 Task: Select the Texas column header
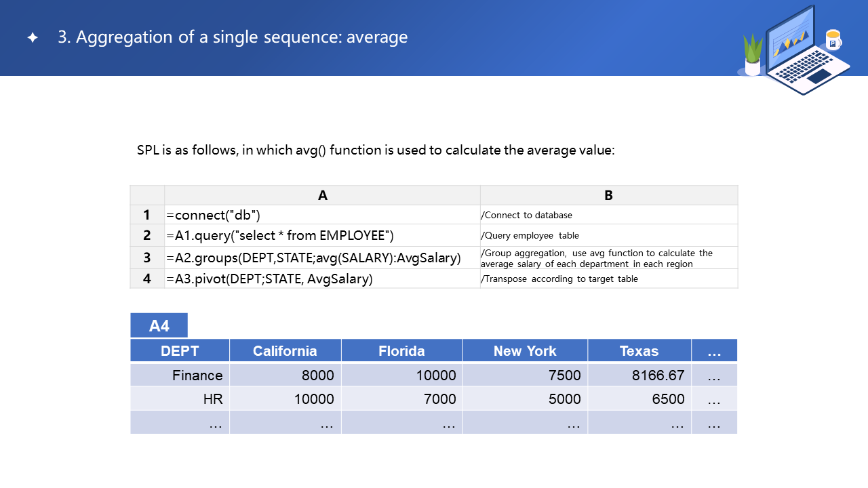(x=639, y=351)
